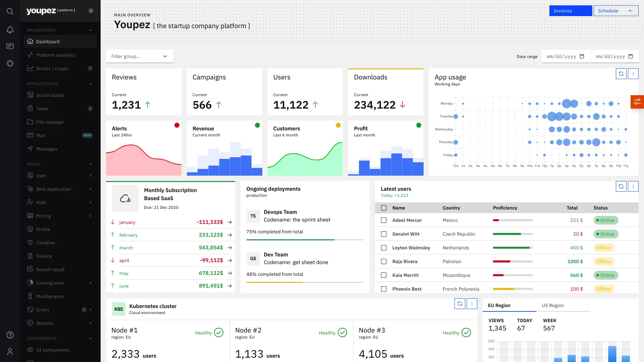This screenshot has height=362, width=644.
Task: Open Stocks / crypto dashboard
Action: (60, 68)
